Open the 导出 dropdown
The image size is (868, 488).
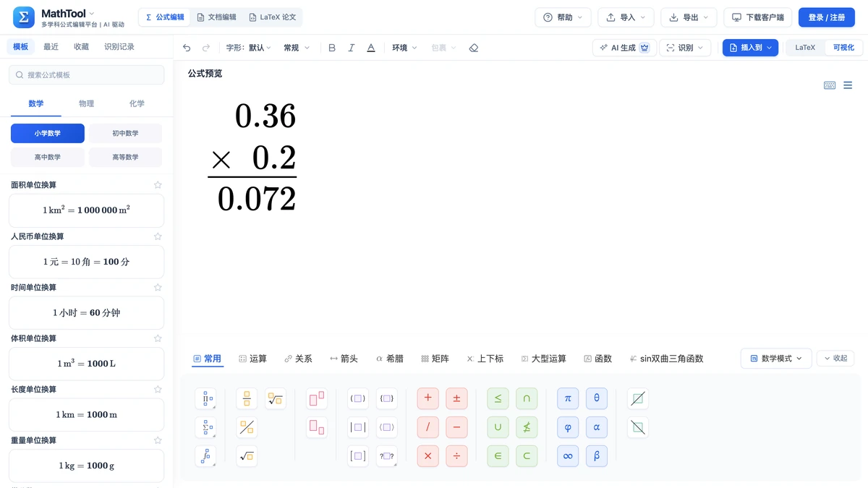(689, 17)
